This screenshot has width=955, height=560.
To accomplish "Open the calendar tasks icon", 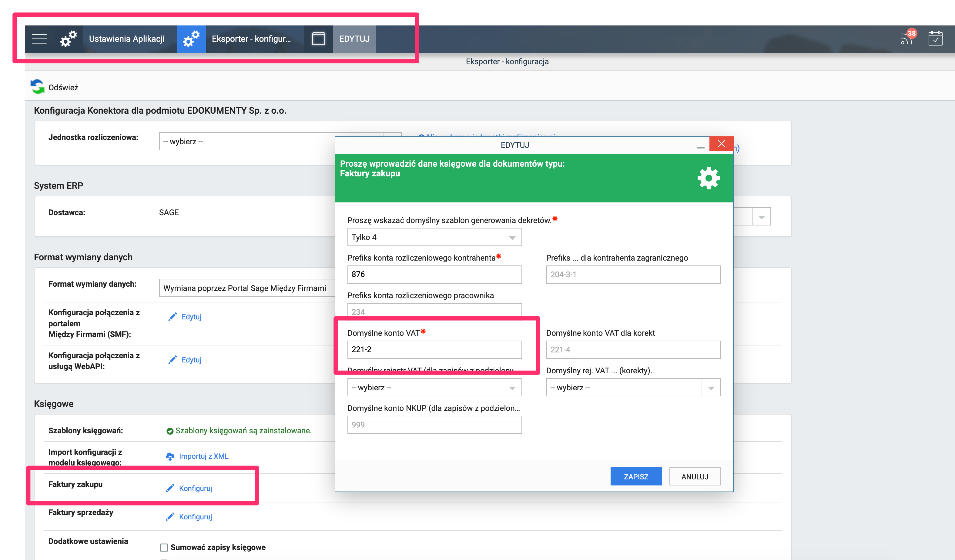I will coord(935,38).
